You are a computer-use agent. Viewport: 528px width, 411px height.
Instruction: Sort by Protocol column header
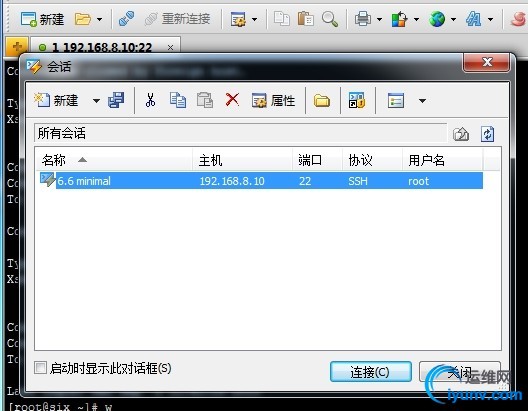(x=372, y=160)
